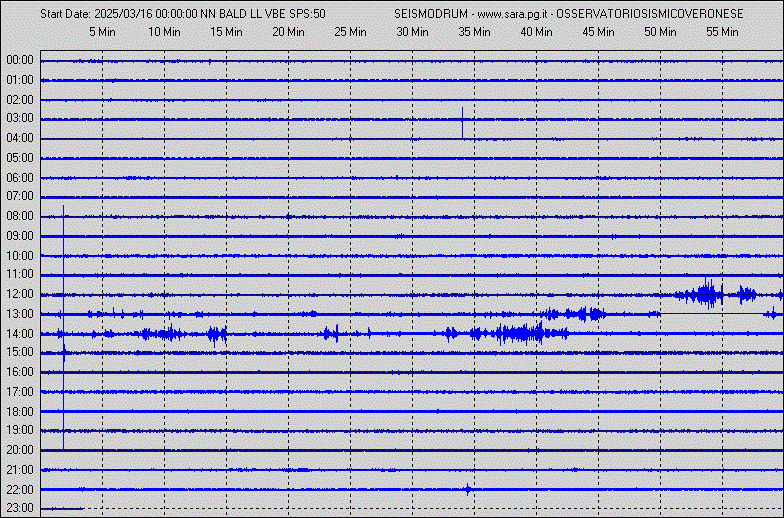This screenshot has width=784, height=518.
Task: Click the 21:00 hour label
Action: coord(20,470)
